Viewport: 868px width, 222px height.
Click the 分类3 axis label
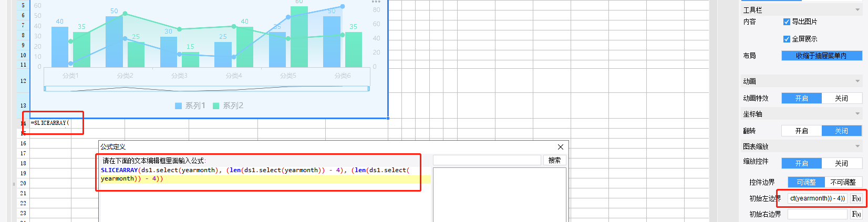[x=179, y=76]
